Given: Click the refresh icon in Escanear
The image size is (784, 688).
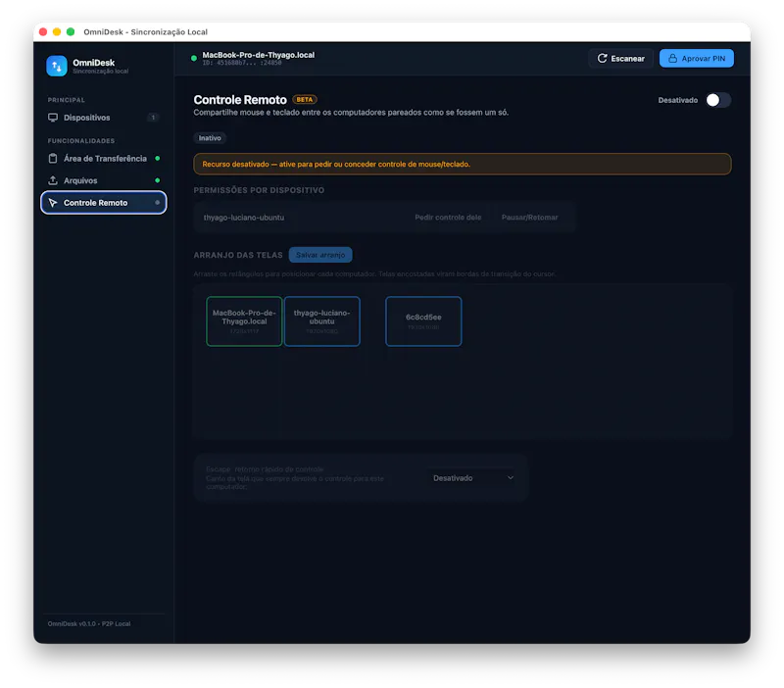Looking at the screenshot, I should (x=602, y=59).
